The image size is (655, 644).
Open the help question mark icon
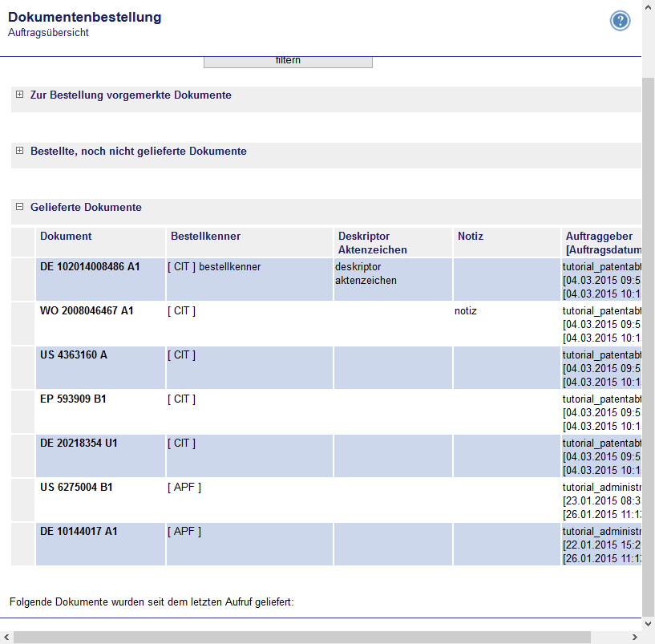pos(620,21)
